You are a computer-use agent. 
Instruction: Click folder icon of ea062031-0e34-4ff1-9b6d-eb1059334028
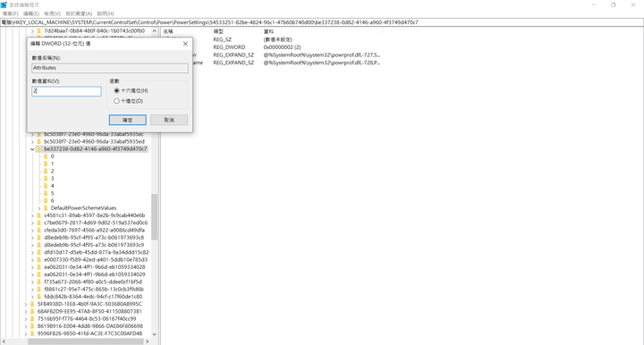pyautogui.click(x=39, y=267)
